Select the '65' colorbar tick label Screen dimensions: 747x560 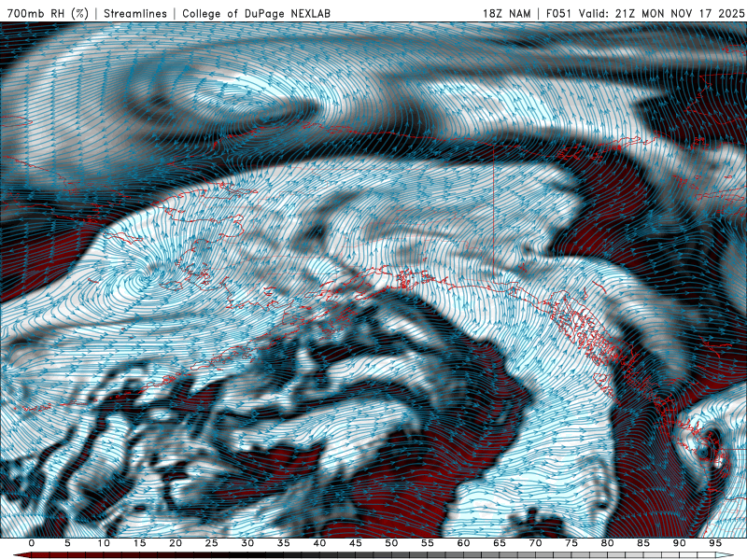coord(500,543)
